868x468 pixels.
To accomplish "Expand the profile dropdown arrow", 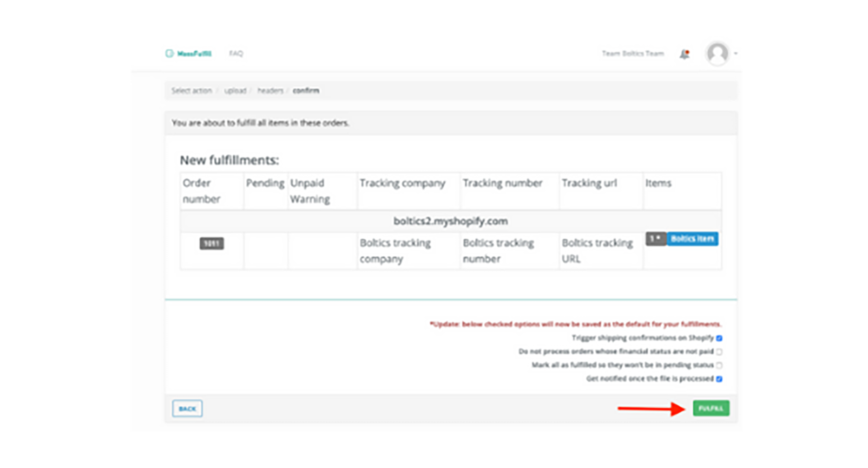I will tap(736, 53).
